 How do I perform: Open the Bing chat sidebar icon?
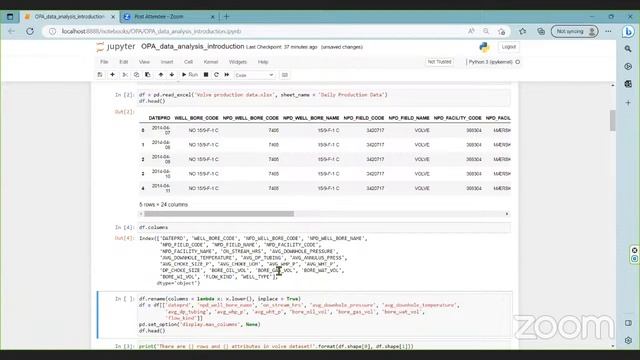click(x=629, y=31)
